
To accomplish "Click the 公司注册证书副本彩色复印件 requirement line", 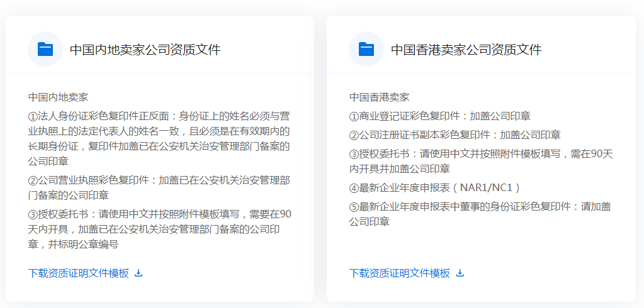I will tap(455, 135).
